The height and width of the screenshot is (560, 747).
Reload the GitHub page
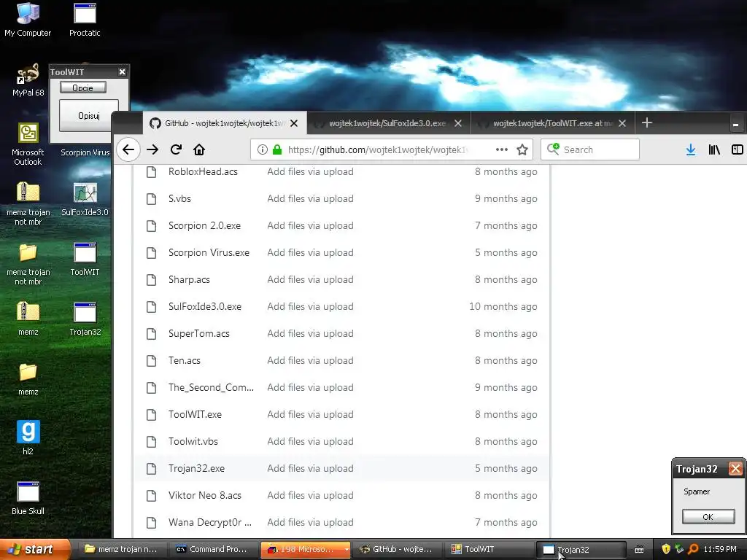[x=176, y=149]
